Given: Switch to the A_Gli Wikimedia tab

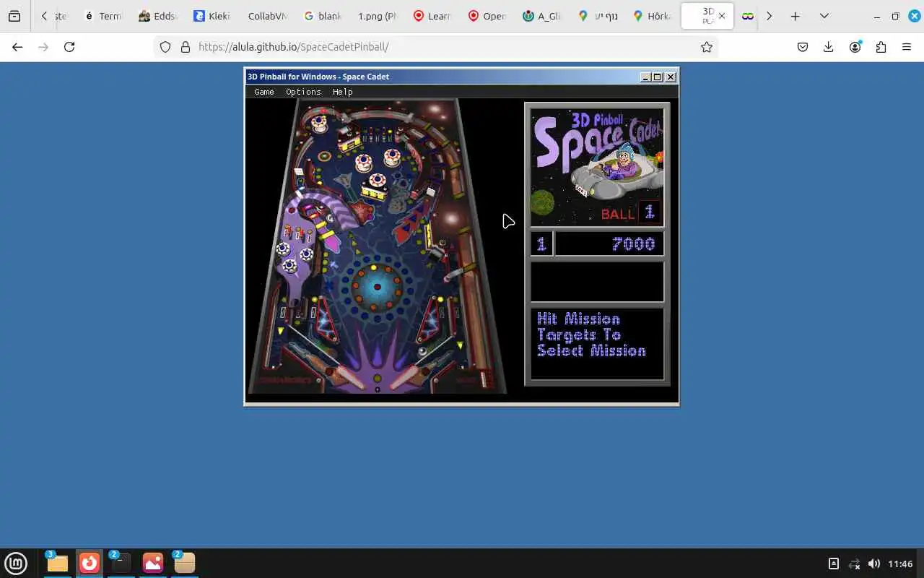Looking at the screenshot, I should tap(541, 16).
